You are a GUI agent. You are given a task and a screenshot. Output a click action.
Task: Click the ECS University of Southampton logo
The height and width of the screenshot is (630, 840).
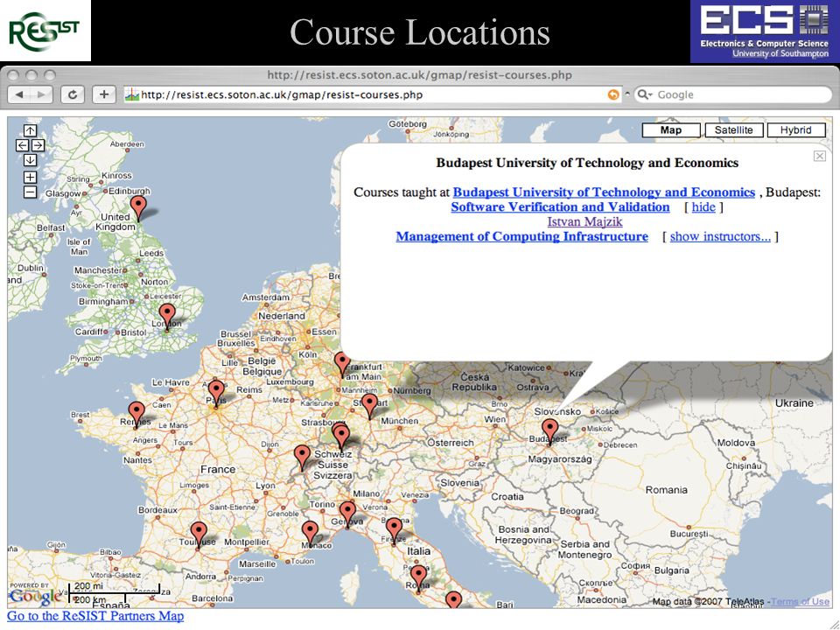pos(765,31)
